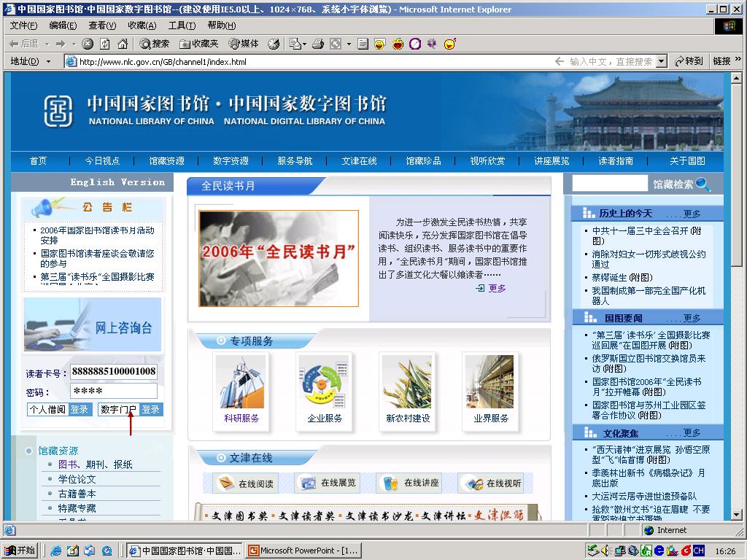This screenshot has height=560, width=747.
Task: Open the View (查看) menu
Action: pyautogui.click(x=102, y=26)
